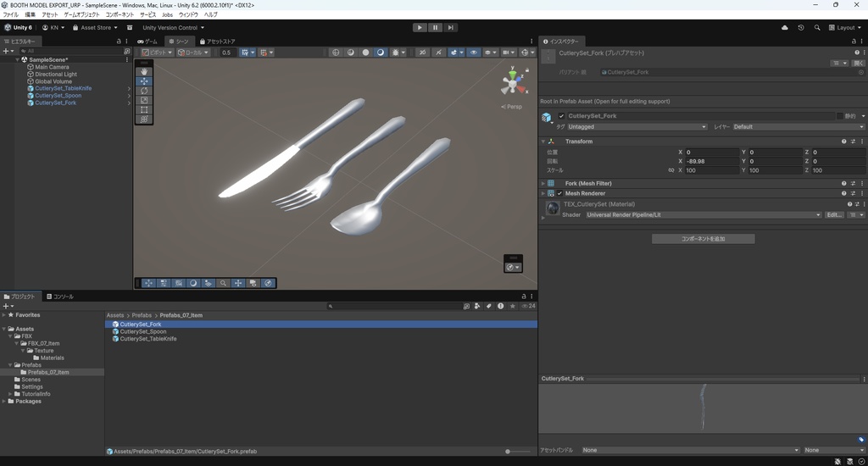Click the grid snap value 0.5 field
Screen dimensions: 868x466
click(x=227, y=53)
